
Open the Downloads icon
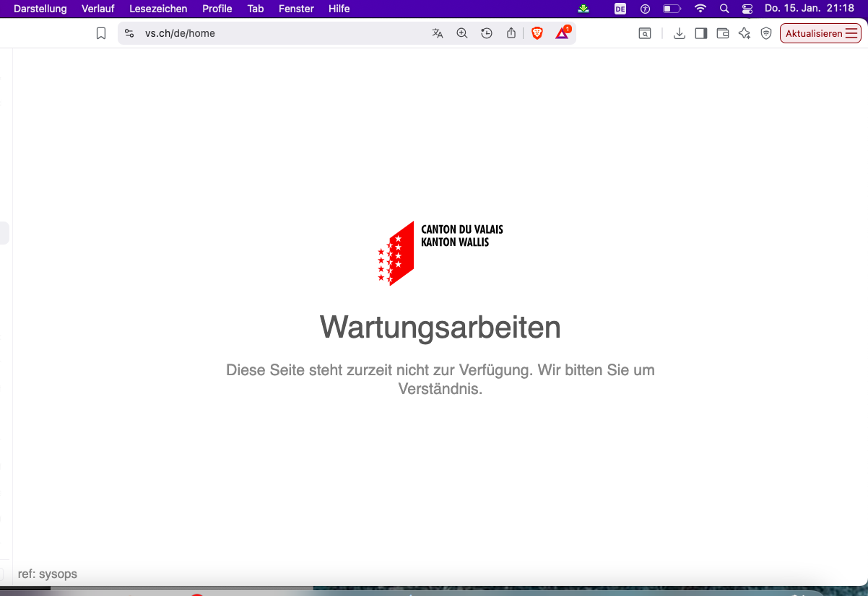tap(679, 33)
